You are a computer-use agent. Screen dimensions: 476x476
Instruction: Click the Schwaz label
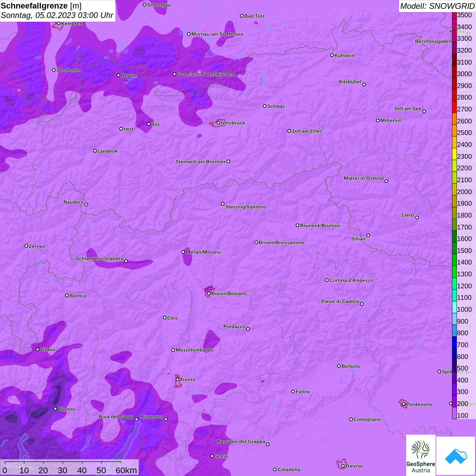coord(276,106)
